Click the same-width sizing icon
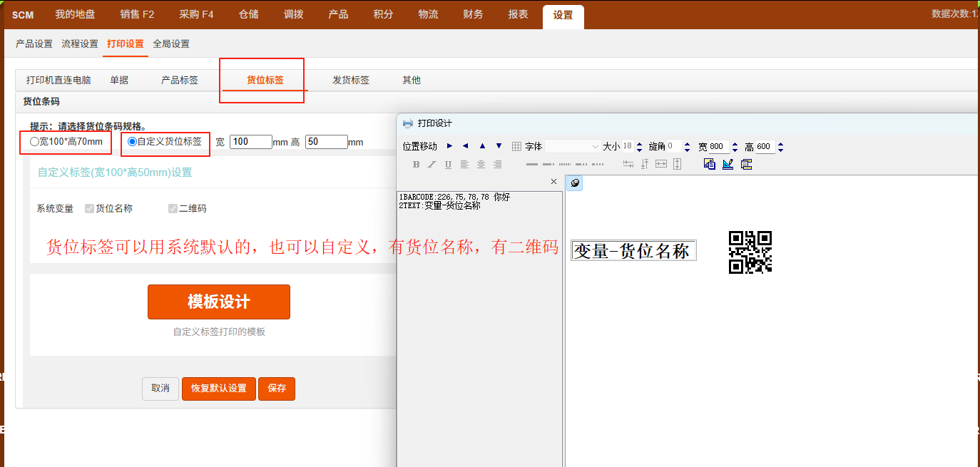 point(661,165)
